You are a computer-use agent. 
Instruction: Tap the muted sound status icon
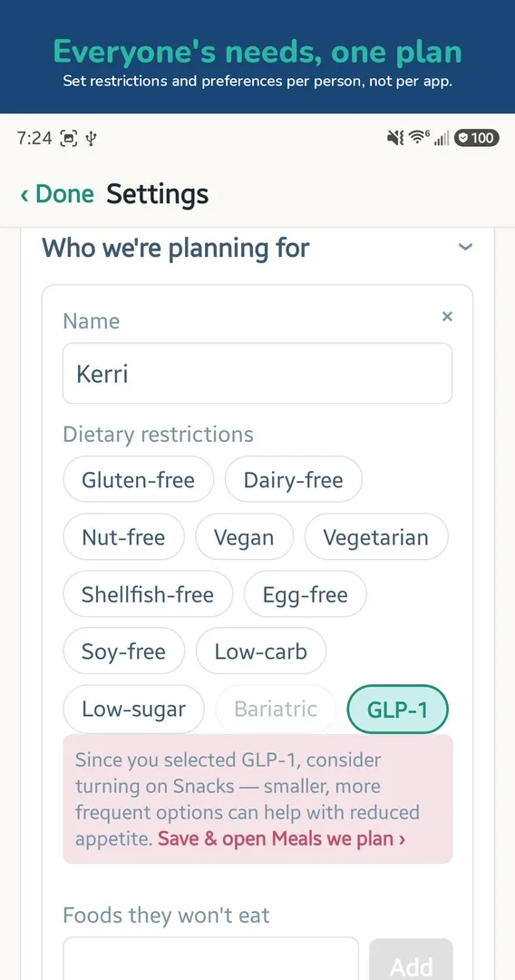pos(395,138)
